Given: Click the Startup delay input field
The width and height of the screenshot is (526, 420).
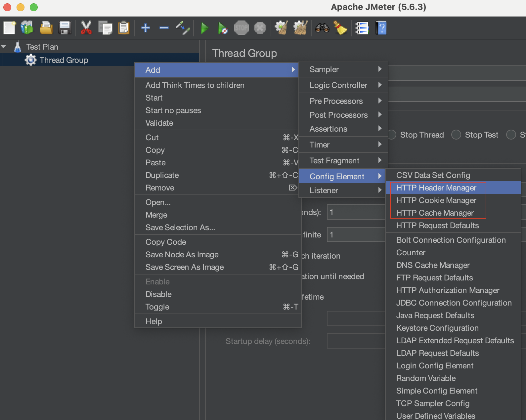Looking at the screenshot, I should pyautogui.click(x=356, y=341).
